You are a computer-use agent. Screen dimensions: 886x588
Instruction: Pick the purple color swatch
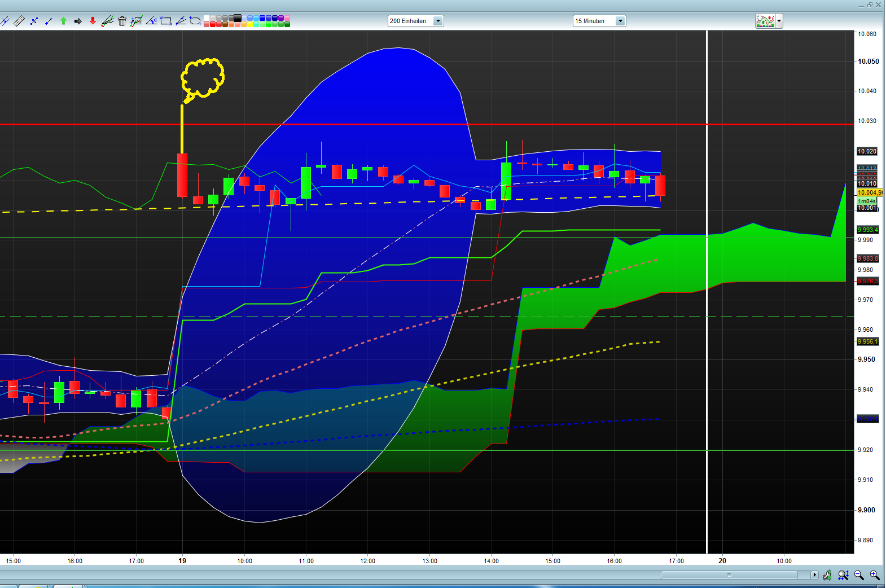281,18
